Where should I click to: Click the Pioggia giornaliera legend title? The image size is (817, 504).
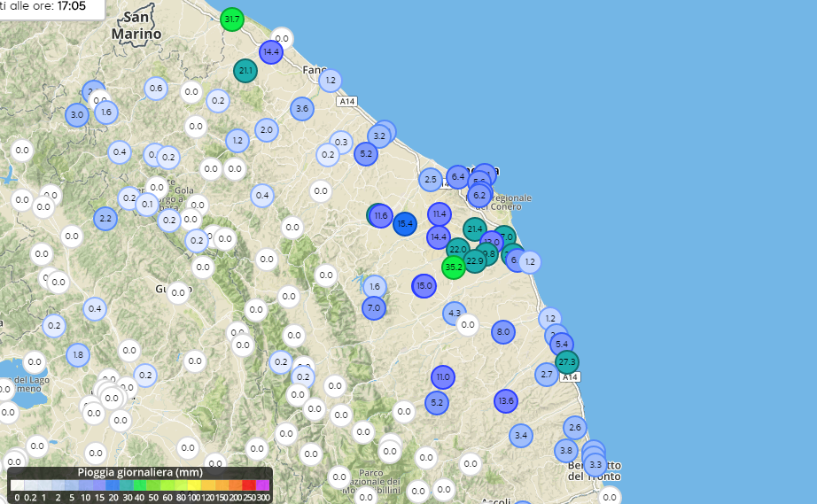(x=140, y=472)
